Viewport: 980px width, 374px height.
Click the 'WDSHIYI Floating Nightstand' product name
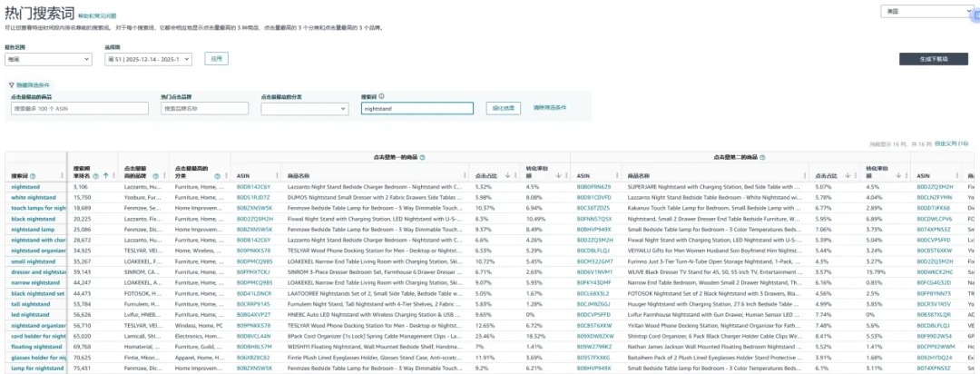coord(375,347)
